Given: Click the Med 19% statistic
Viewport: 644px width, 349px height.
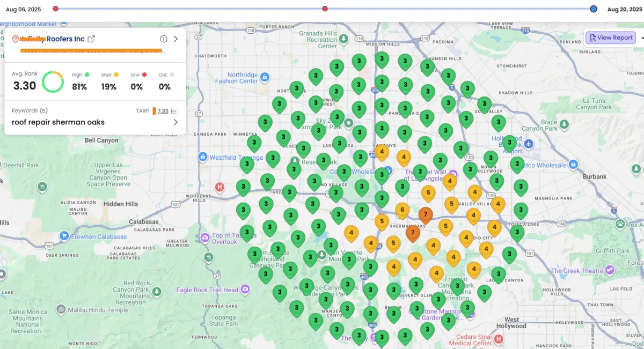Looking at the screenshot, I should coord(109,81).
